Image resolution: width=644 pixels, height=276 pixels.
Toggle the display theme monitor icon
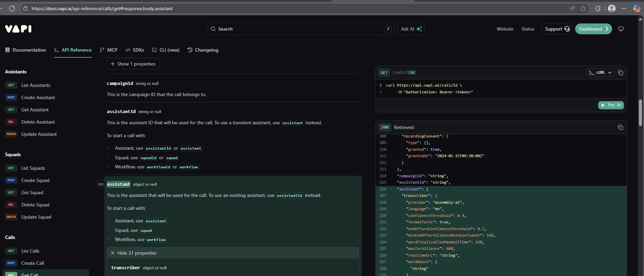621,29
